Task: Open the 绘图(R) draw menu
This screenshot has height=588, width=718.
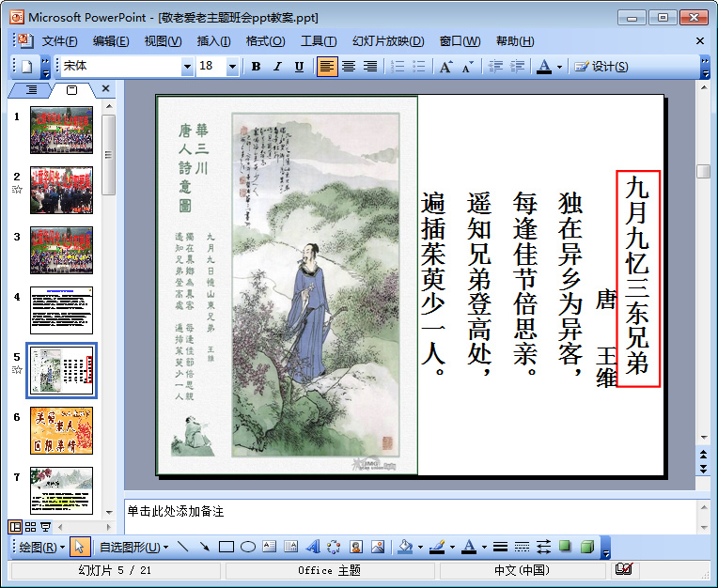Action: [42, 547]
